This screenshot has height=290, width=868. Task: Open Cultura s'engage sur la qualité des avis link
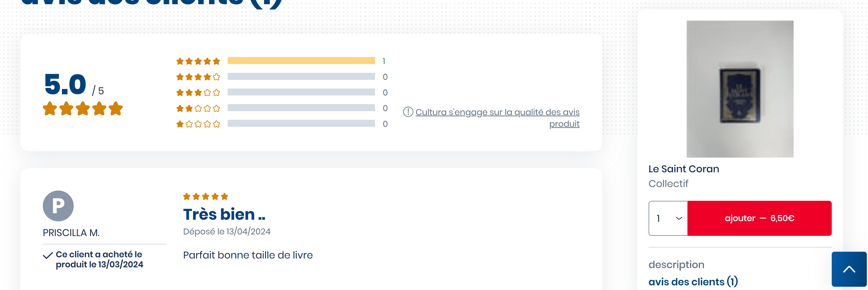click(497, 118)
